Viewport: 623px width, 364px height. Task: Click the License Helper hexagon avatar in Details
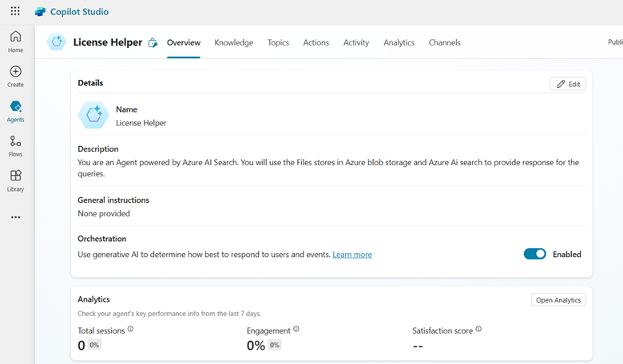click(x=93, y=116)
